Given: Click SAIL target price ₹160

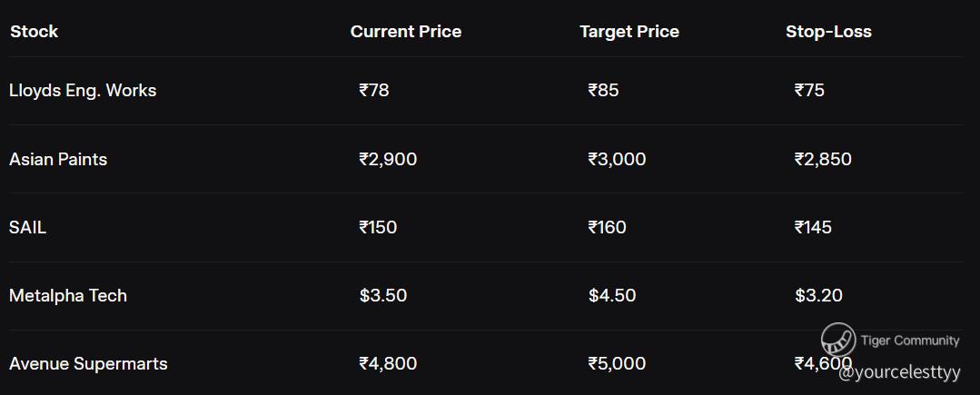Looking at the screenshot, I should [607, 228].
